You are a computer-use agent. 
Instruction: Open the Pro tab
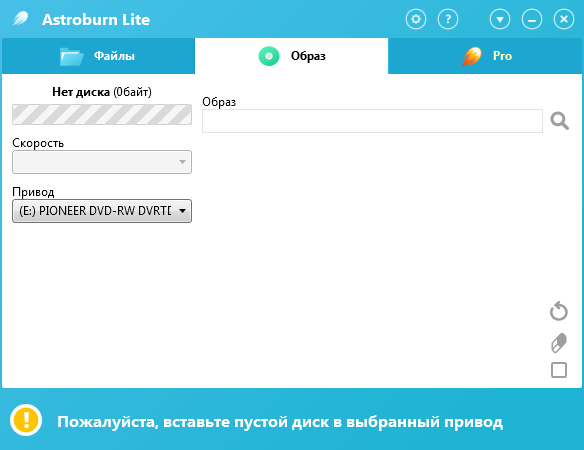click(x=485, y=56)
